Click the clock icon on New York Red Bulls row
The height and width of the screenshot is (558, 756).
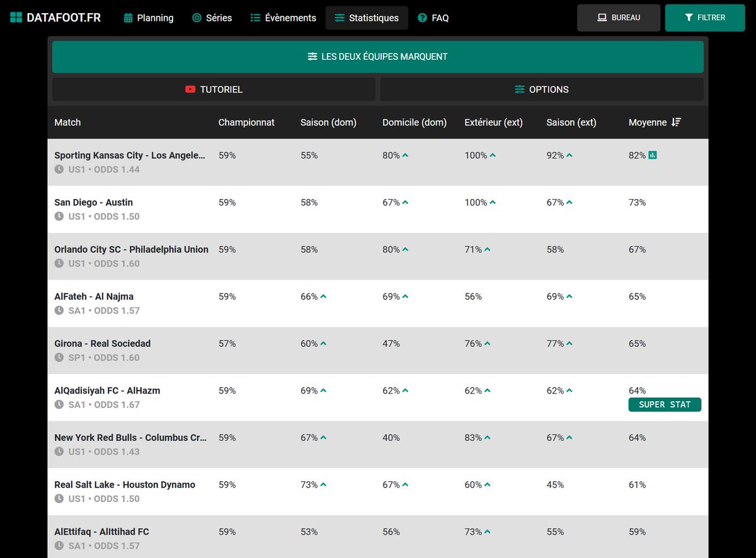[x=59, y=452]
